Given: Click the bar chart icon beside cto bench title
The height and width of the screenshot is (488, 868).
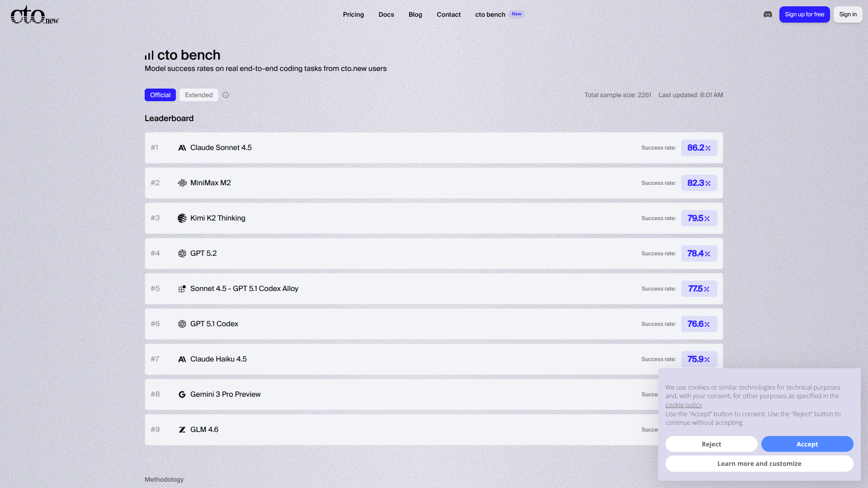Looking at the screenshot, I should click(x=149, y=56).
